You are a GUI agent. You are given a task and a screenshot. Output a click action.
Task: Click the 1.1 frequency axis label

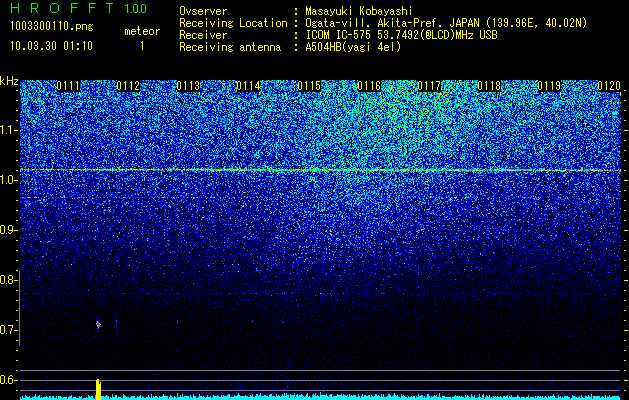tap(8, 130)
